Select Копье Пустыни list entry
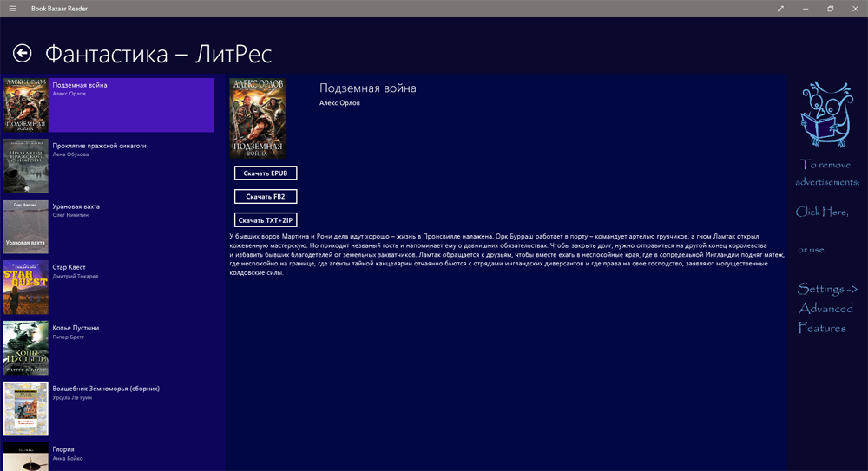The image size is (868, 471). (x=108, y=348)
